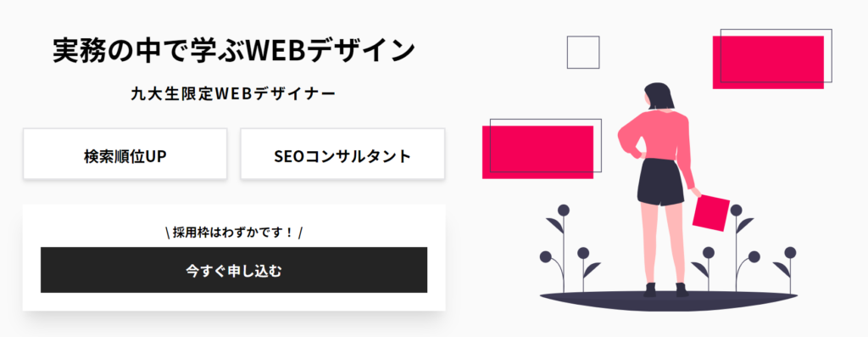868x337 pixels.
Task: Click the woman's black boots
Action: pos(666,289)
